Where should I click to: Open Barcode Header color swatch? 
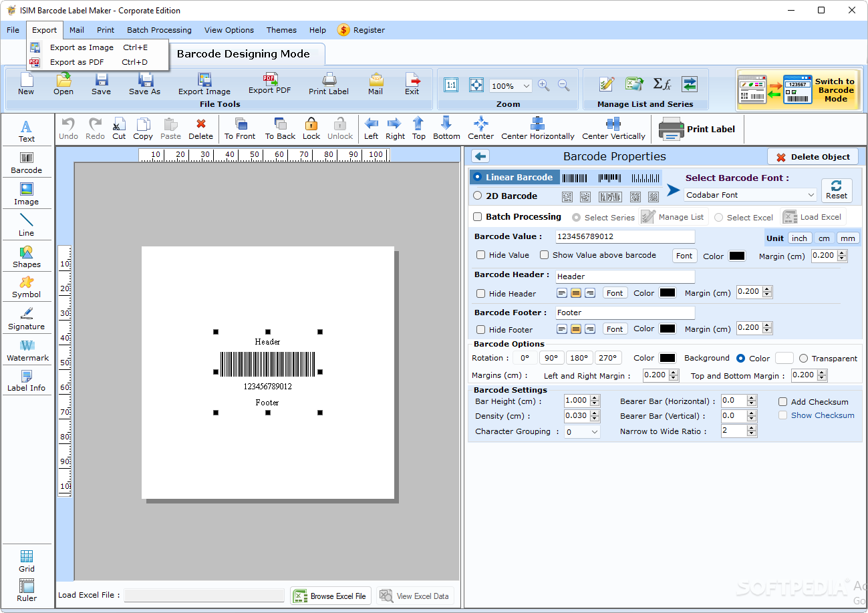tap(668, 292)
